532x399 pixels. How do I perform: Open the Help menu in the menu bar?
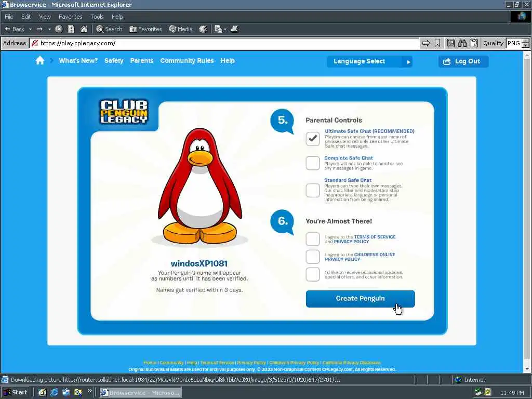117,17
